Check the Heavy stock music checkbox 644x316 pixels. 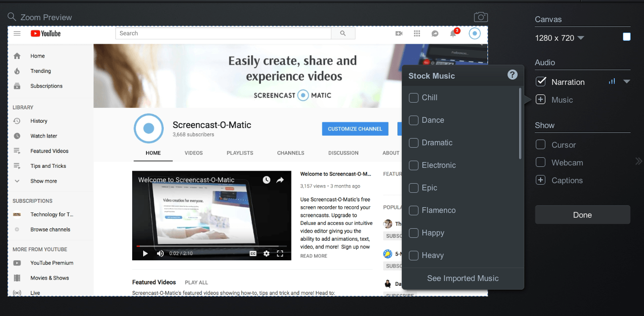click(414, 255)
